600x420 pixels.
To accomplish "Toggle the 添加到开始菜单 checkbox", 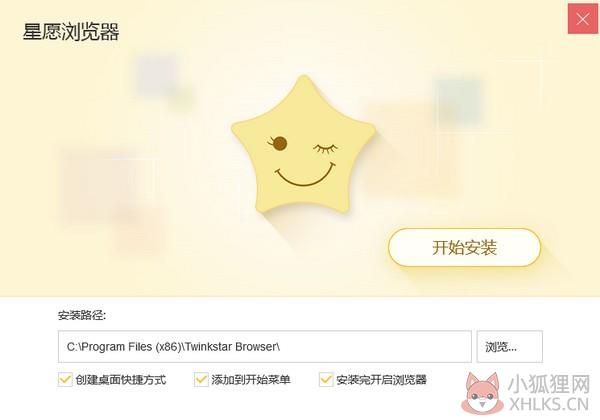I will coord(201,379).
